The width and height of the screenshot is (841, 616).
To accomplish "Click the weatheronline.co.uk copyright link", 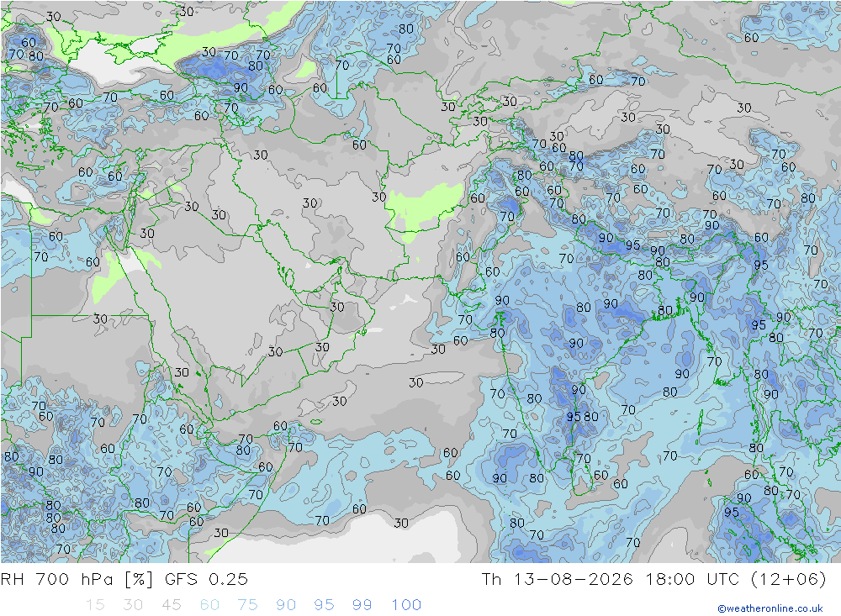I will pos(770,608).
